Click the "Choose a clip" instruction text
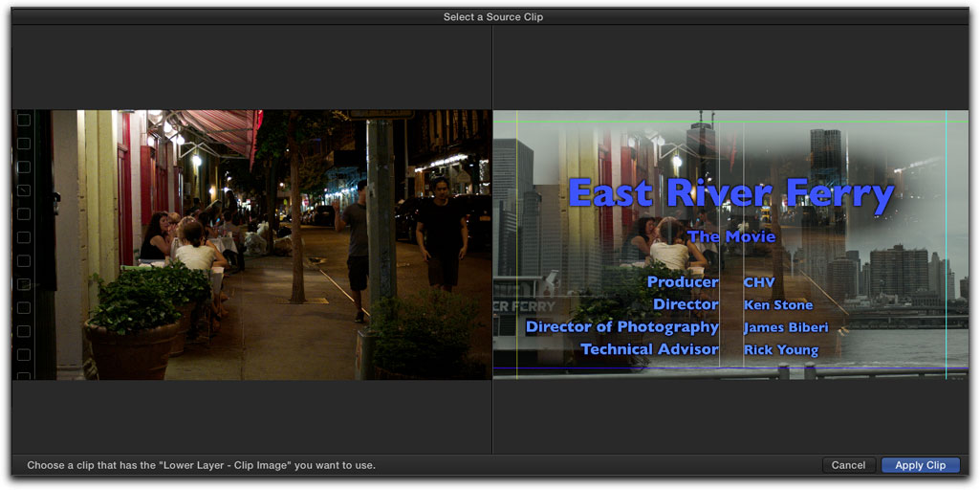The height and width of the screenshot is (490, 980). pos(201,466)
